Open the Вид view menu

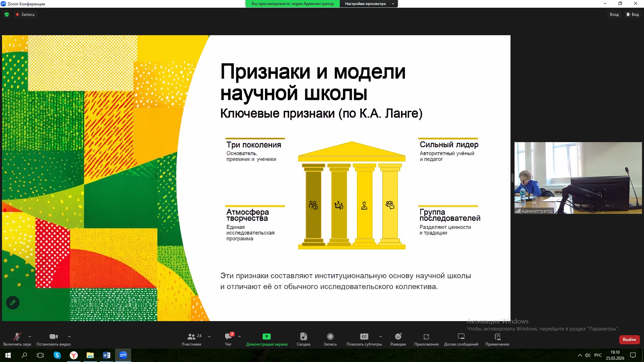tap(633, 14)
